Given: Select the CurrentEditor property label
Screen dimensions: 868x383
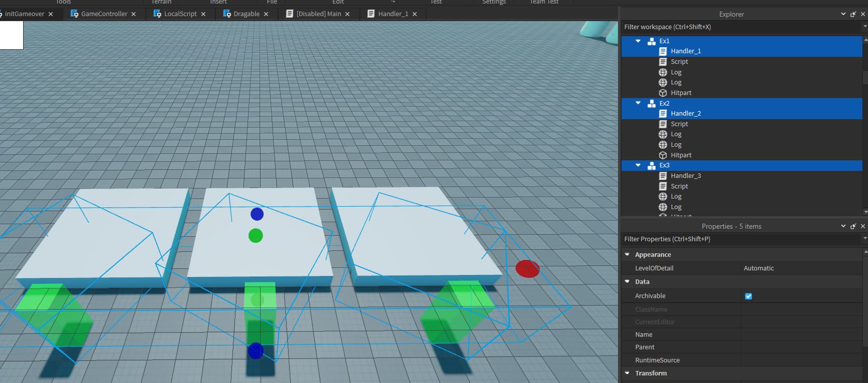Looking at the screenshot, I should [x=655, y=322].
